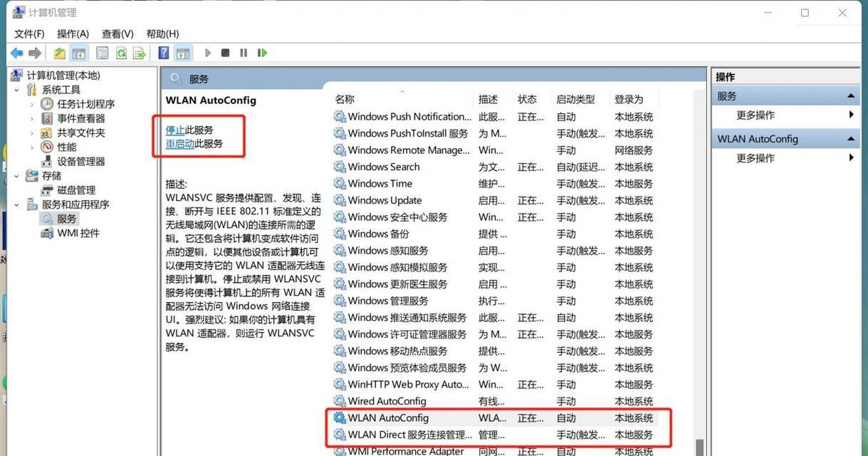Screen dimensions: 868x456
Task: Select the Windows Push Notification service row
Action: (x=493, y=117)
